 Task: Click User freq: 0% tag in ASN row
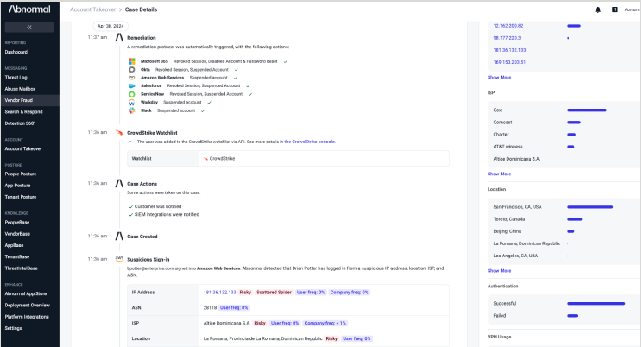pos(234,307)
